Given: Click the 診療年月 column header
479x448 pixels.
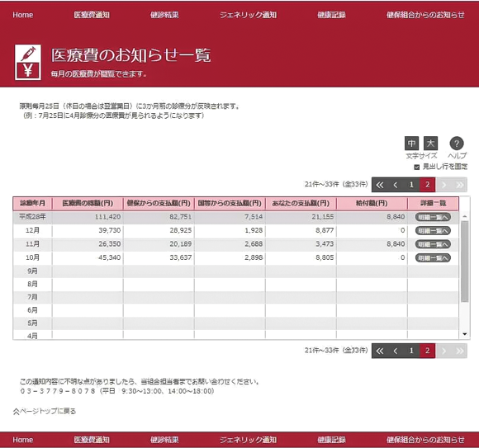Looking at the screenshot, I should (32, 203).
